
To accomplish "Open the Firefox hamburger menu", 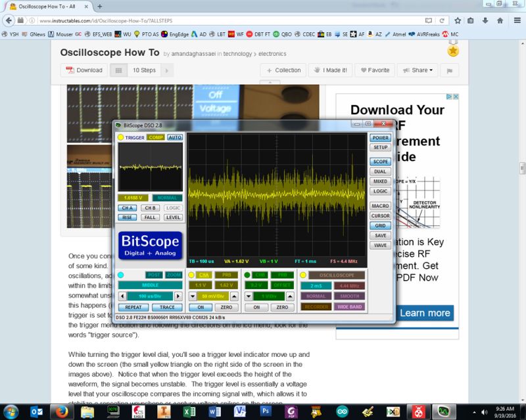I will 517,20.
